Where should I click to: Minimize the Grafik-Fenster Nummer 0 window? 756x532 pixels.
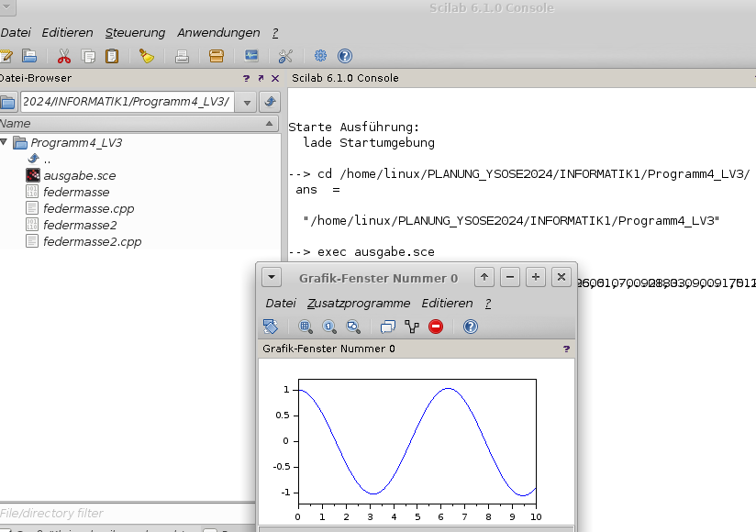pyautogui.click(x=509, y=277)
